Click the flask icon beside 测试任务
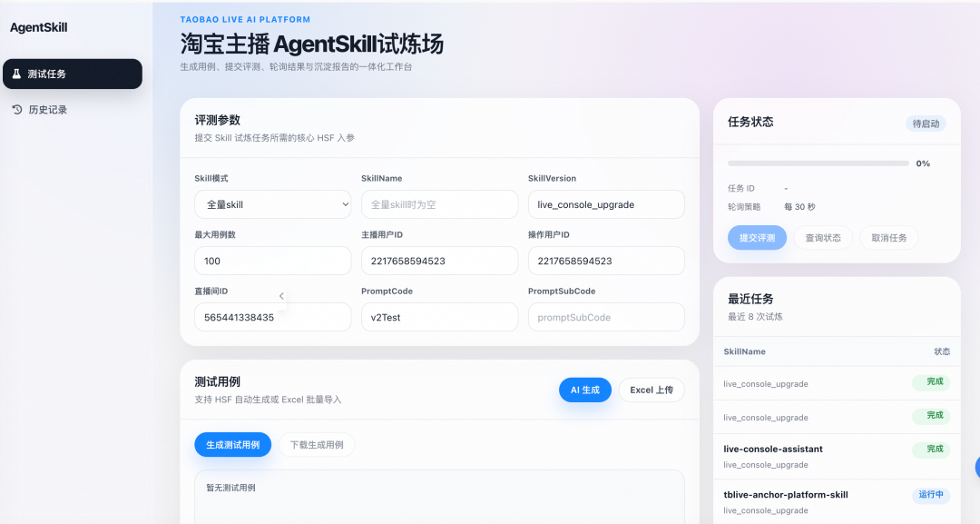Screen dimensions: 980x524 tap(17, 74)
